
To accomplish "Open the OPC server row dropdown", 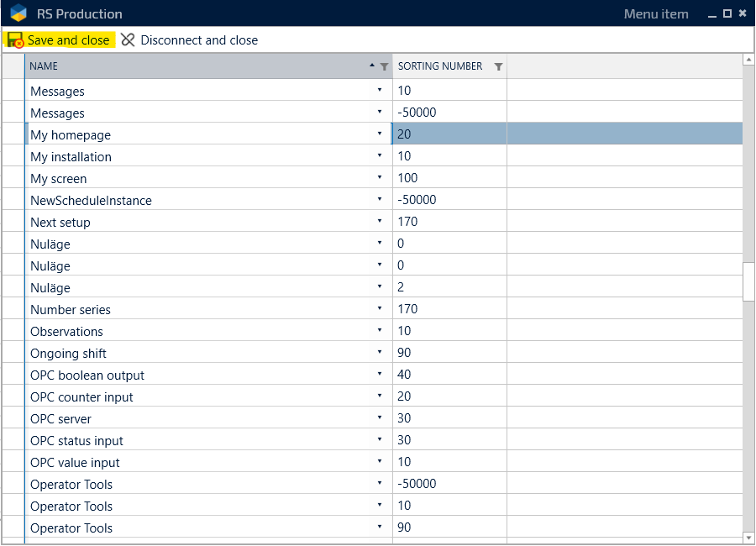I will click(379, 418).
